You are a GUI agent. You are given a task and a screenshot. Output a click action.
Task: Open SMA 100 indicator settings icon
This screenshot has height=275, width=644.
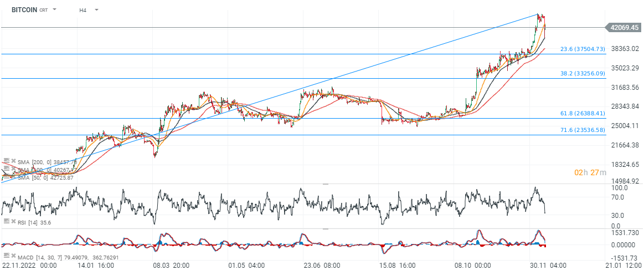pos(6,169)
